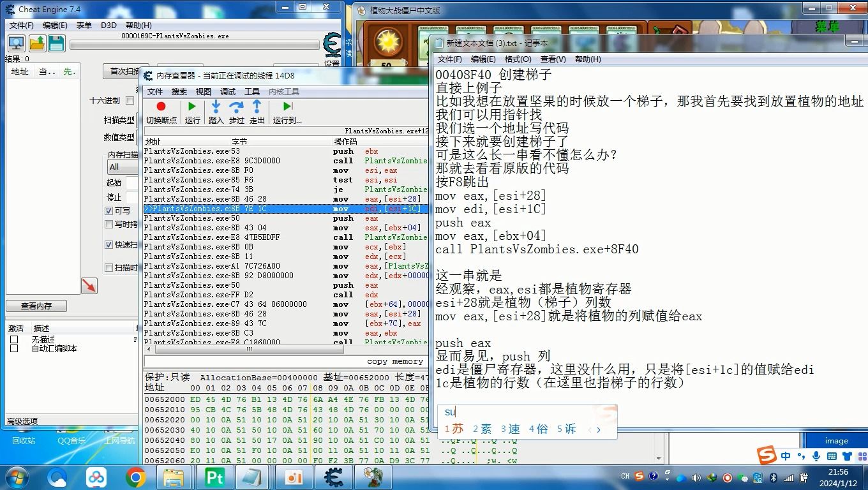Click the 查看内存 view memory button
868x490 pixels.
36,306
